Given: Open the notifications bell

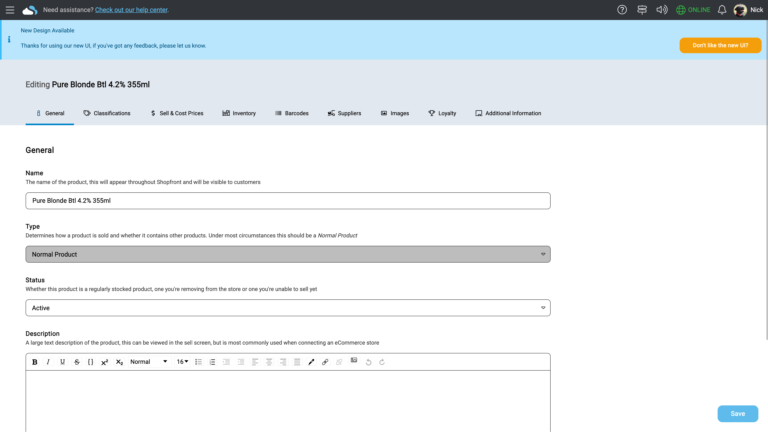Looking at the screenshot, I should [721, 10].
